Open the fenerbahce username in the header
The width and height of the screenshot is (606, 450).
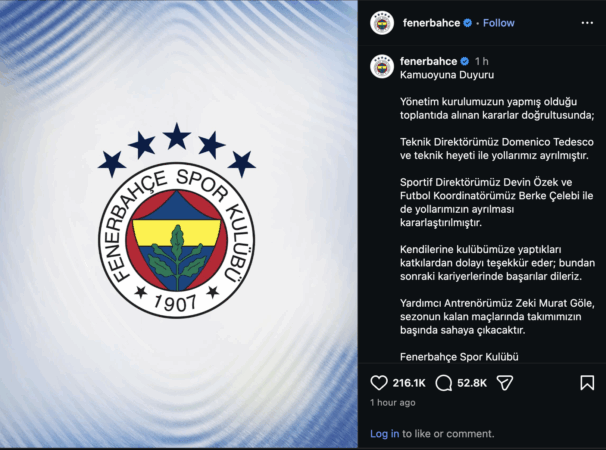(431, 23)
